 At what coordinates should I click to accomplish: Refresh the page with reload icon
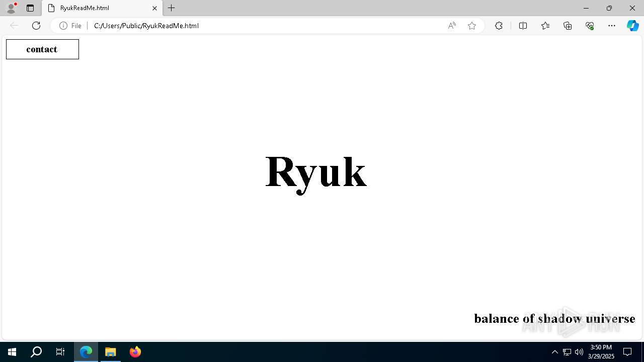pyautogui.click(x=36, y=26)
